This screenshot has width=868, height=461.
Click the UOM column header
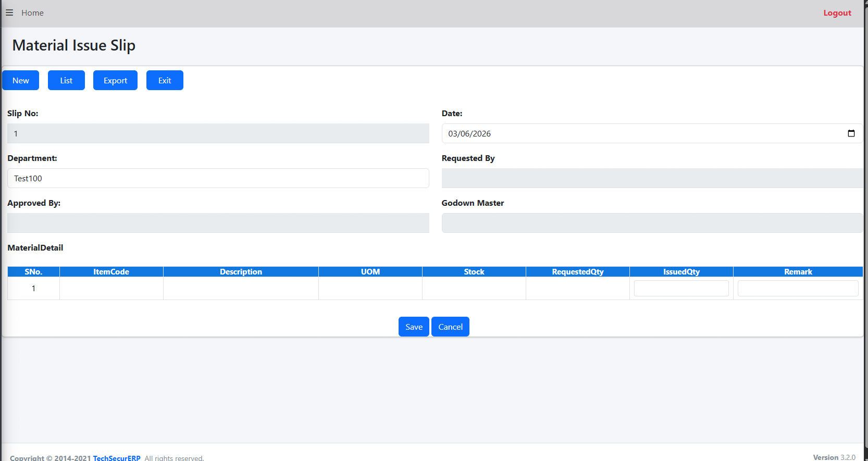coord(370,271)
